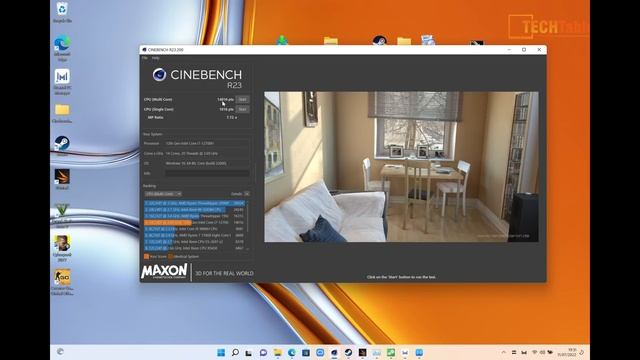The image size is (640, 360).
Task: Open the CPU (Multi Core) ranking dropdown
Action: point(163,194)
